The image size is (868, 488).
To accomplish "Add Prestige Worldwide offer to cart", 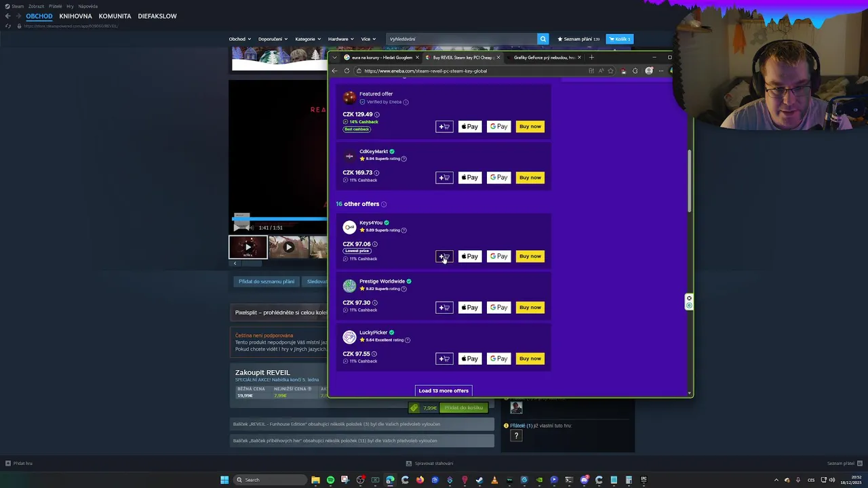I will [x=444, y=308].
